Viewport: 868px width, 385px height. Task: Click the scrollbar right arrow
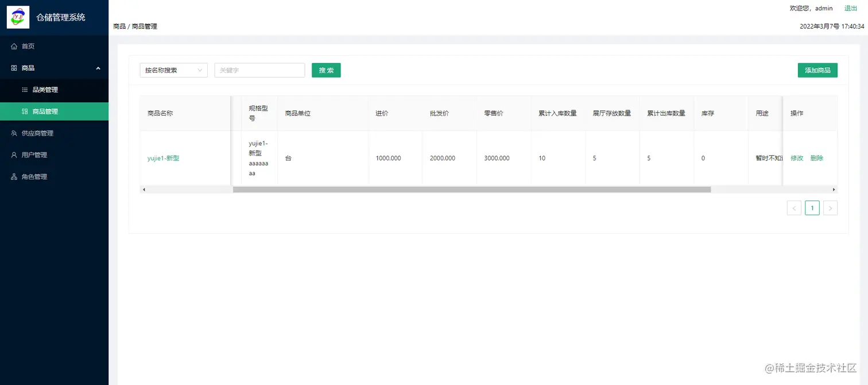(834, 189)
